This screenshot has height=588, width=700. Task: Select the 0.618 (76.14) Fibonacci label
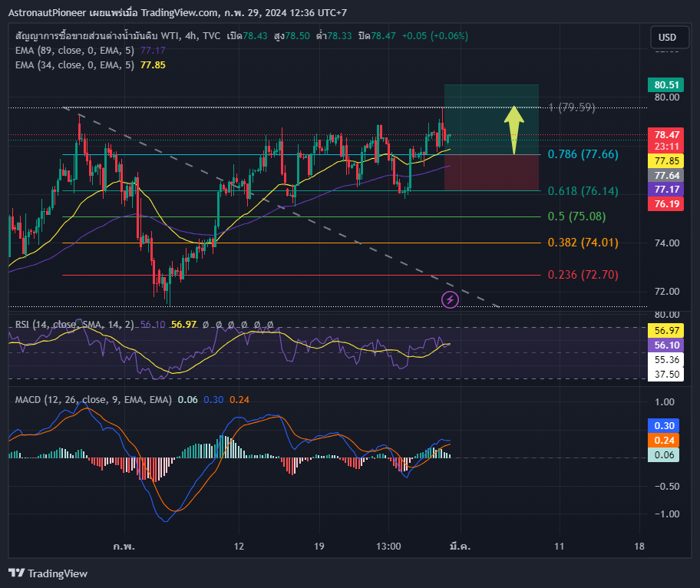click(583, 191)
